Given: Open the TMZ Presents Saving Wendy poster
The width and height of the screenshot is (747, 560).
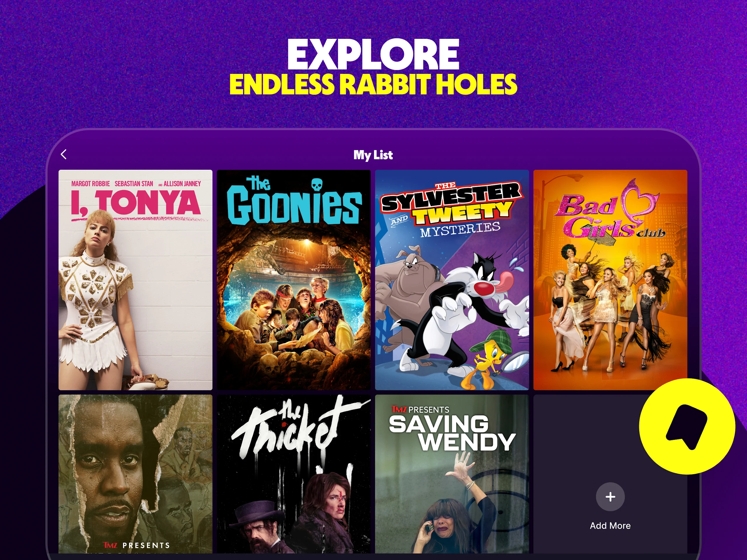Looking at the screenshot, I should 452,474.
